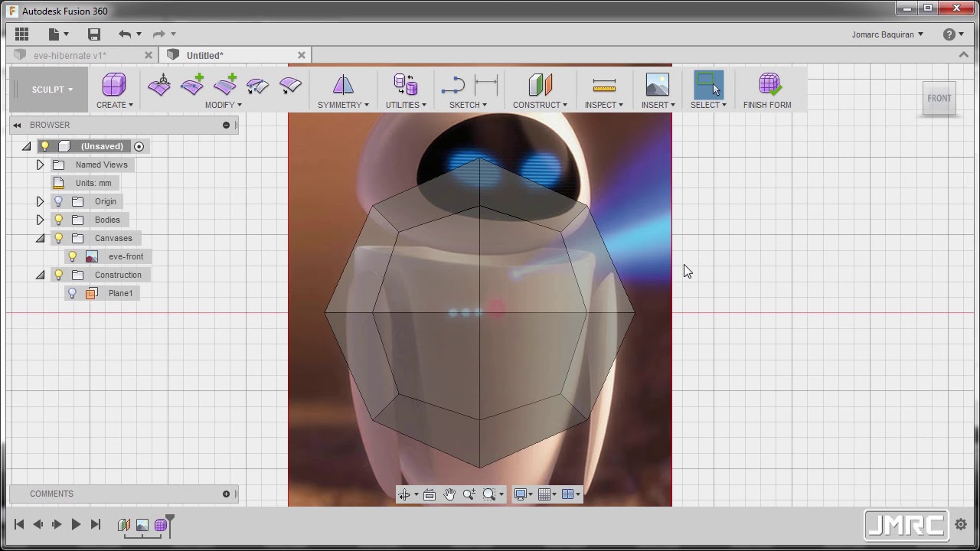Click the FRONT face of ViewCube
The image size is (980, 551).
point(939,99)
